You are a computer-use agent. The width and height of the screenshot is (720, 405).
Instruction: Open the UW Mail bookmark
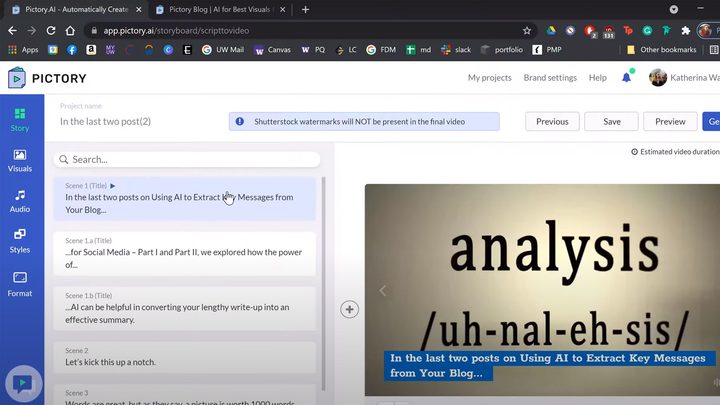[x=223, y=50]
